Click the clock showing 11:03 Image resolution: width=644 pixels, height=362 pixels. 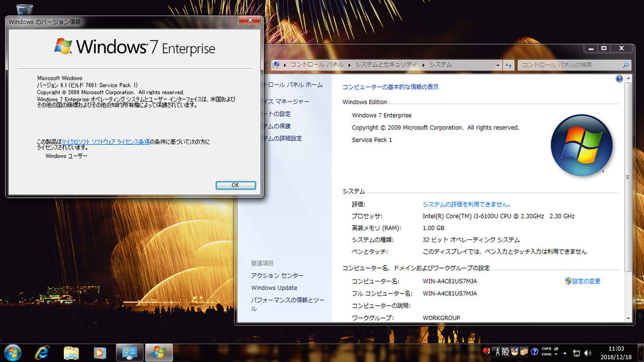[x=616, y=348]
